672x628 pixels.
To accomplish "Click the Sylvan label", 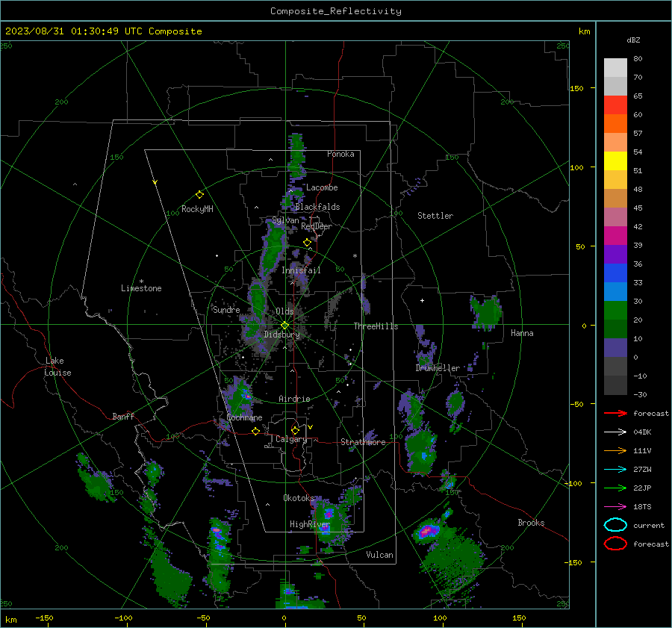I will (x=285, y=220).
